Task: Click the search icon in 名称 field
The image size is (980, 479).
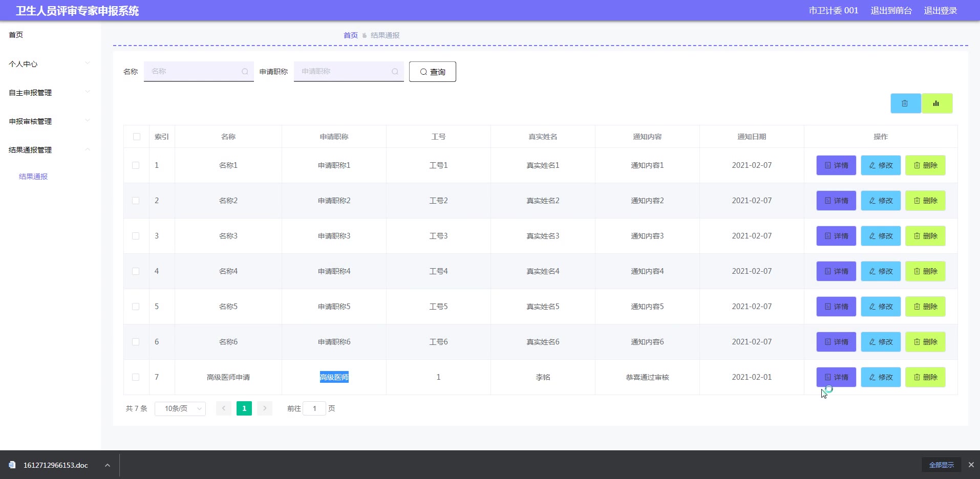Action: tap(245, 72)
